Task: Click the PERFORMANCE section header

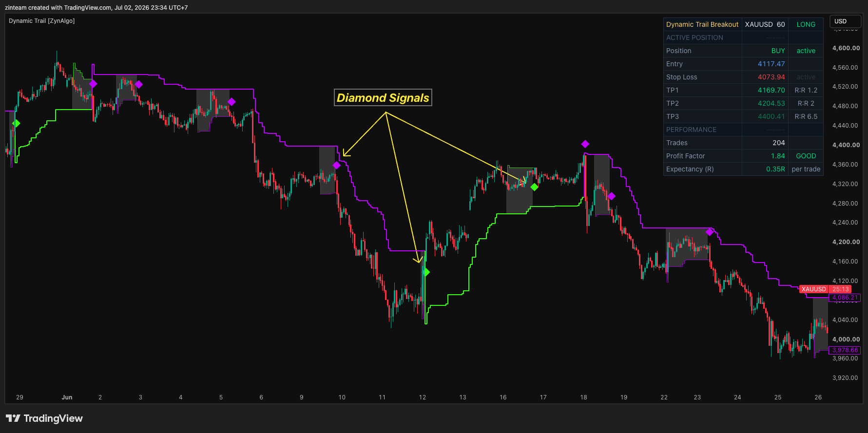Action: [x=691, y=130]
